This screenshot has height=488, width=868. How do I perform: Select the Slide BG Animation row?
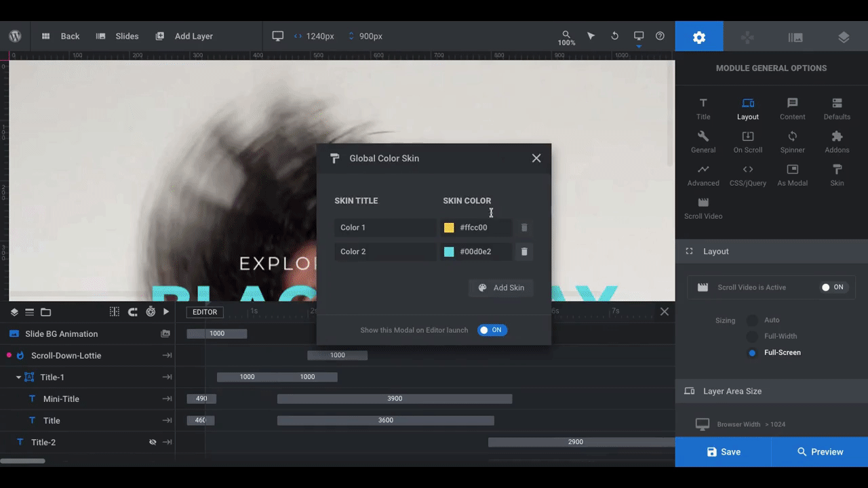tap(87, 333)
